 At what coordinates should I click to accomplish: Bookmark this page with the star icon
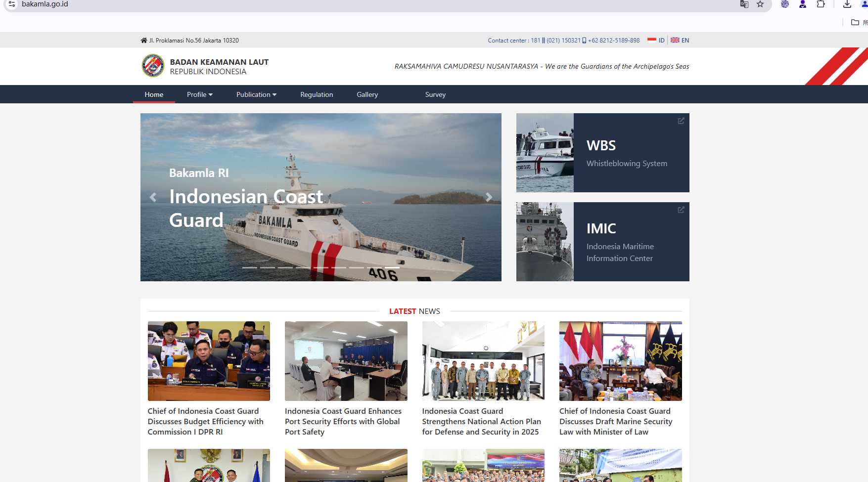coord(760,4)
